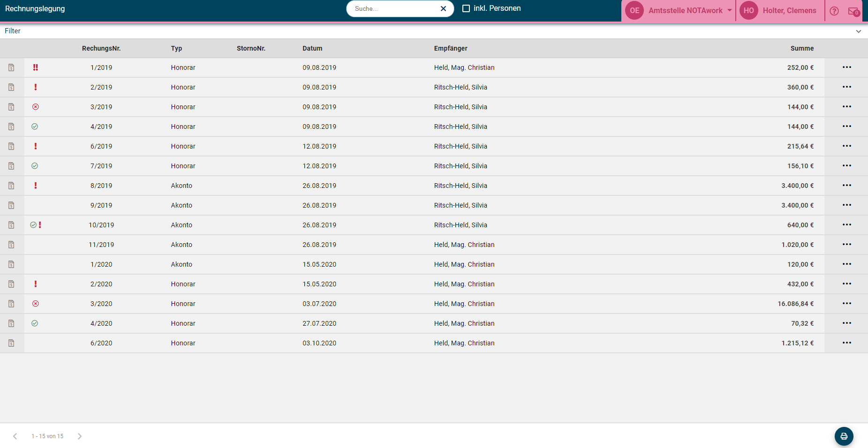The width and height of the screenshot is (868, 448).
Task: Select pagination text 1 - 15 von 15
Action: click(47, 436)
